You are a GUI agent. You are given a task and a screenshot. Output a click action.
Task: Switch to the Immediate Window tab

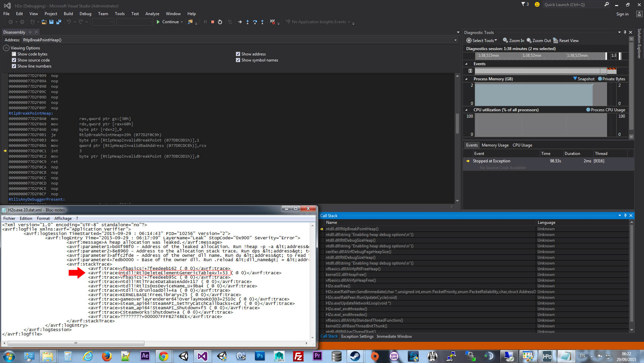point(394,336)
